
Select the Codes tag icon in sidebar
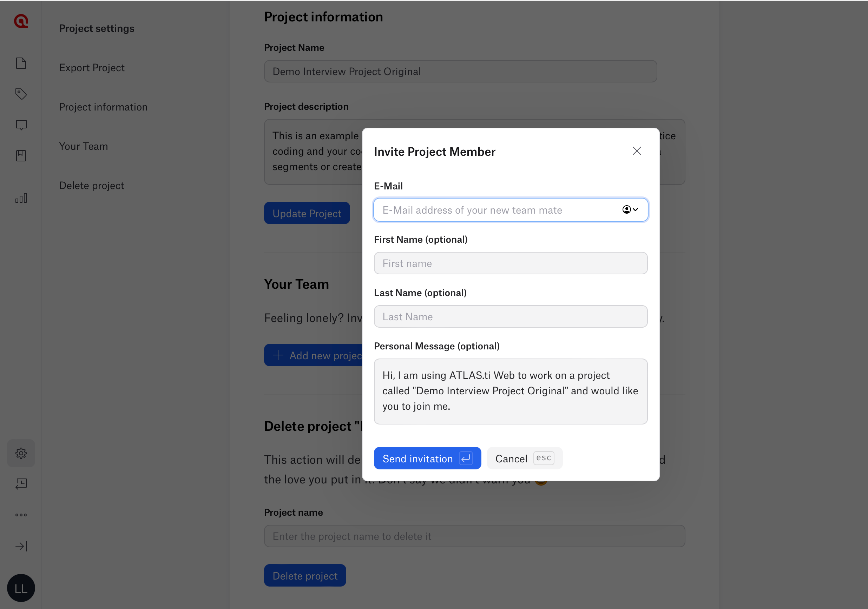tap(21, 94)
